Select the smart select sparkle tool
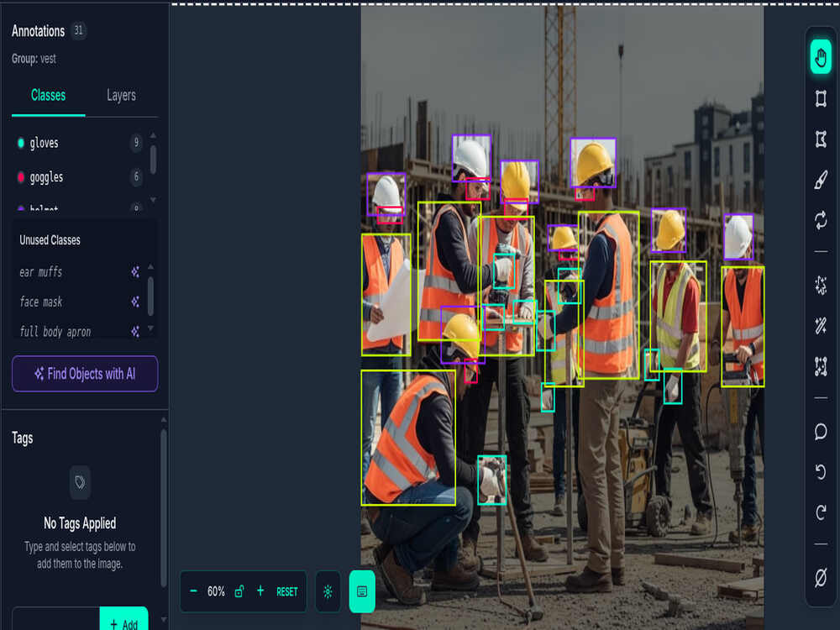This screenshot has width=840, height=630. [x=821, y=286]
